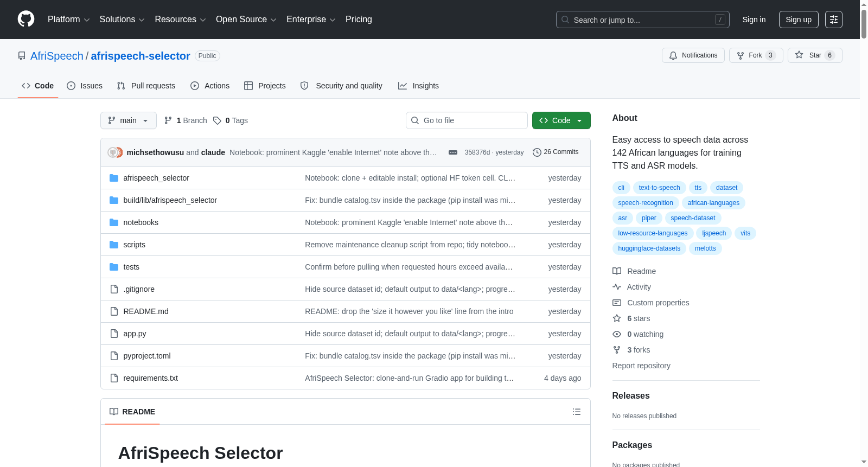Switch to the Insights tab

point(418,86)
